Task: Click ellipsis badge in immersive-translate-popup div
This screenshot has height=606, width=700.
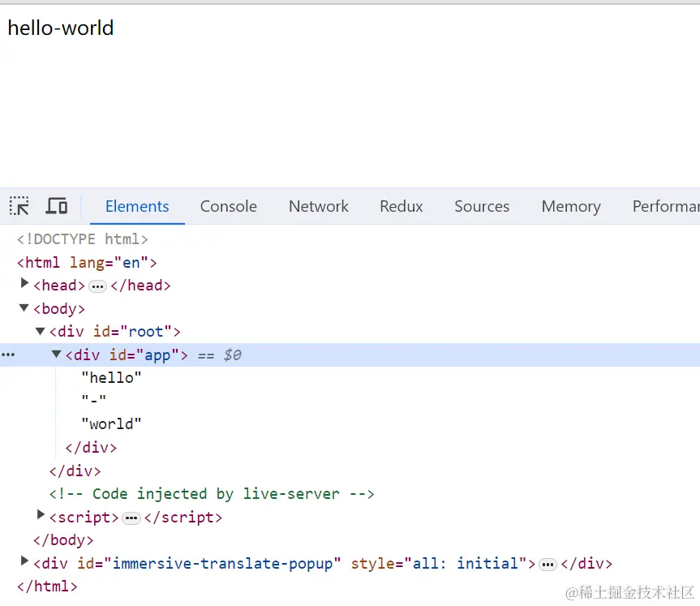Action: pos(548,565)
